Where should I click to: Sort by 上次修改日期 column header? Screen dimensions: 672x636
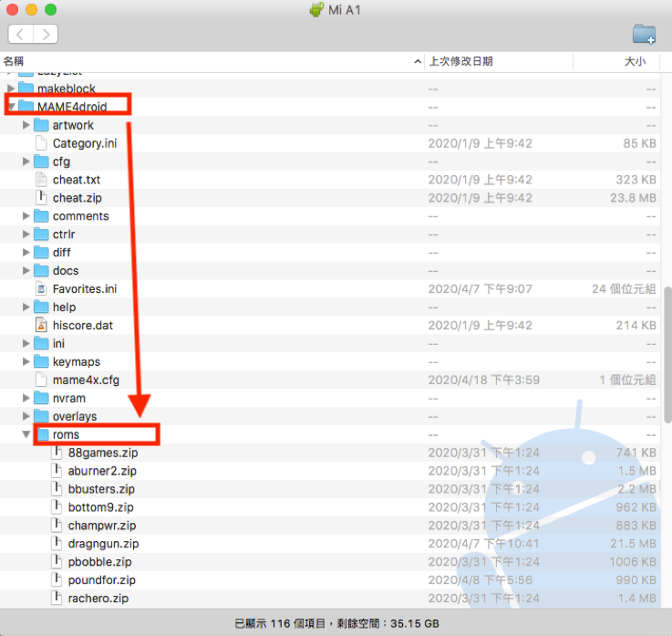pyautogui.click(x=499, y=61)
